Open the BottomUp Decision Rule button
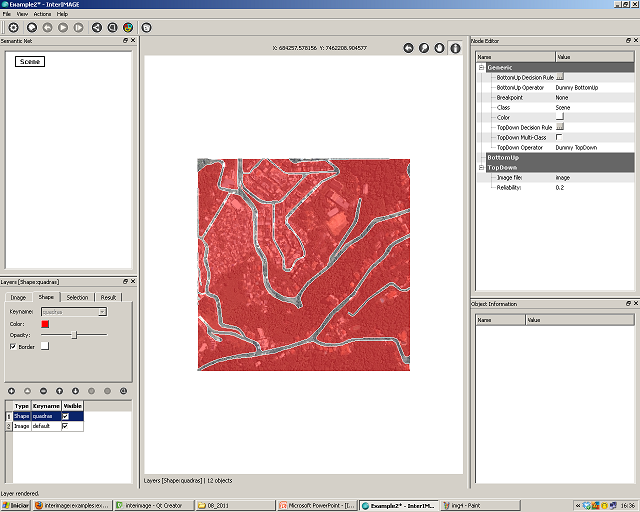Viewport: 640px width, 512px height. coord(560,77)
